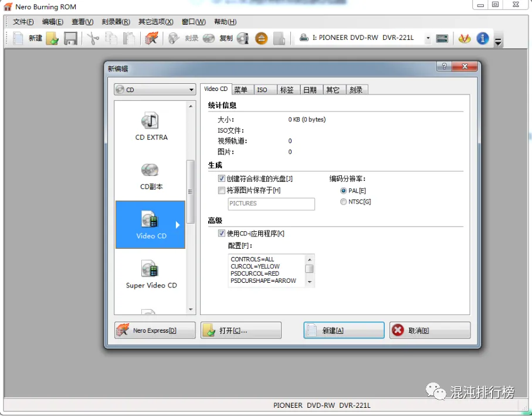Select the NTSC encoding resolution radio
Screen dimensions: 532x416
tap(343, 202)
